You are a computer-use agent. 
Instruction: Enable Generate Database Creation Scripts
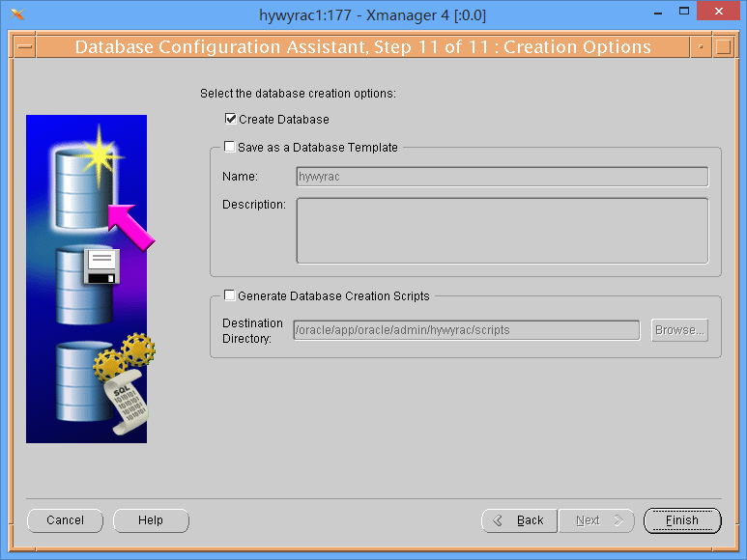(x=230, y=295)
